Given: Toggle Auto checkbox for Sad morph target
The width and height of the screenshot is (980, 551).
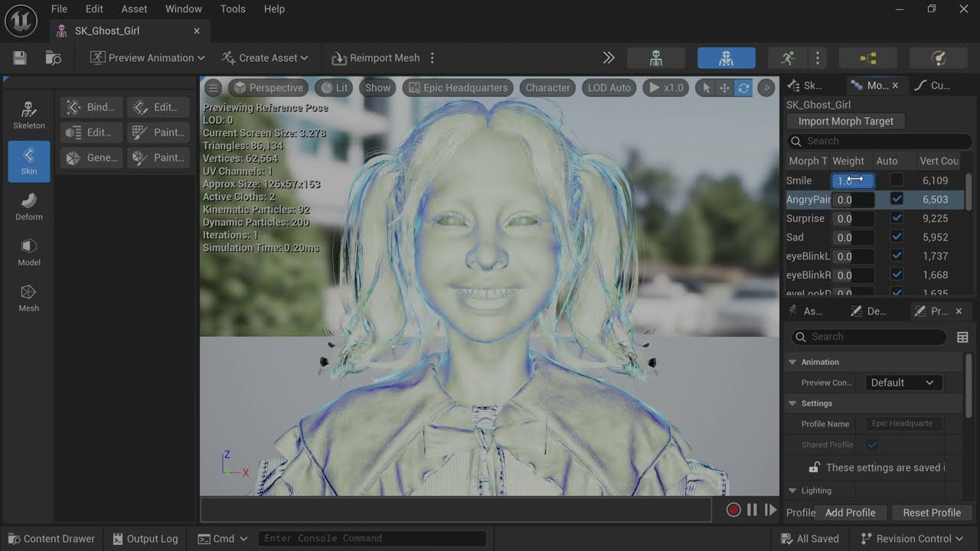Looking at the screenshot, I should pyautogui.click(x=897, y=237).
